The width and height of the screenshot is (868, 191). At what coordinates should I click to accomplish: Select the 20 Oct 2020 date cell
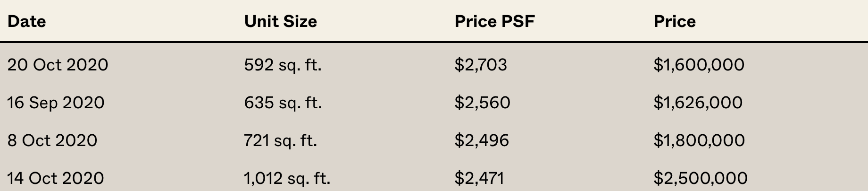point(58,65)
